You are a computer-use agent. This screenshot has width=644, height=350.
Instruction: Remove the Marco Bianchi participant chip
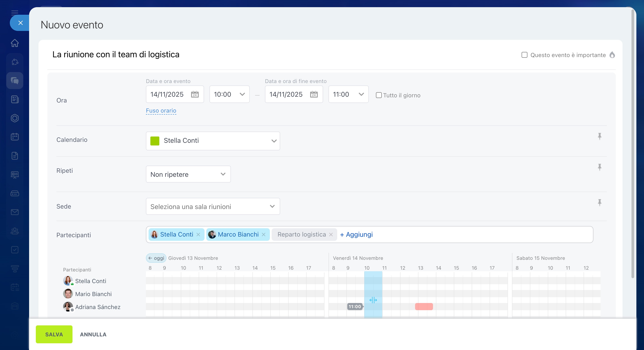pyautogui.click(x=264, y=235)
